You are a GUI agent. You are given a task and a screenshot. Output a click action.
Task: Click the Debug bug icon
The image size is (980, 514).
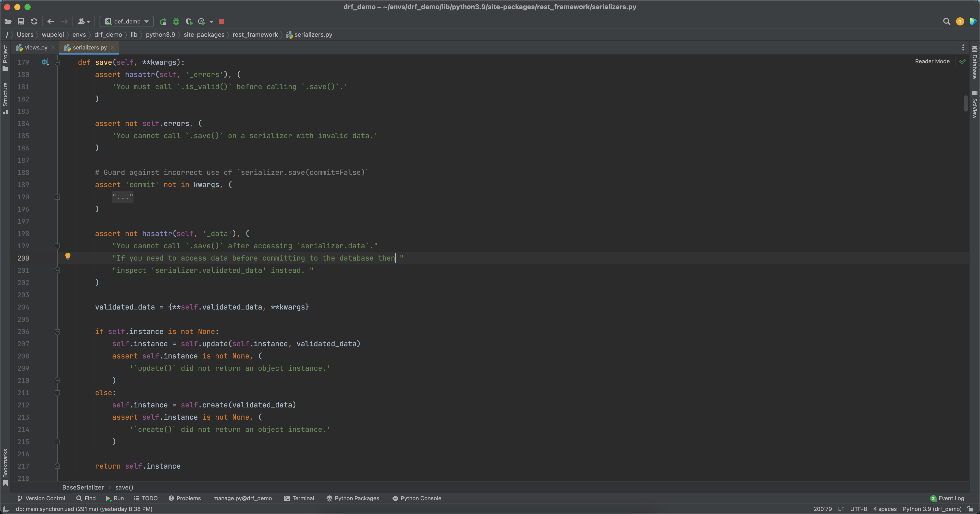176,22
